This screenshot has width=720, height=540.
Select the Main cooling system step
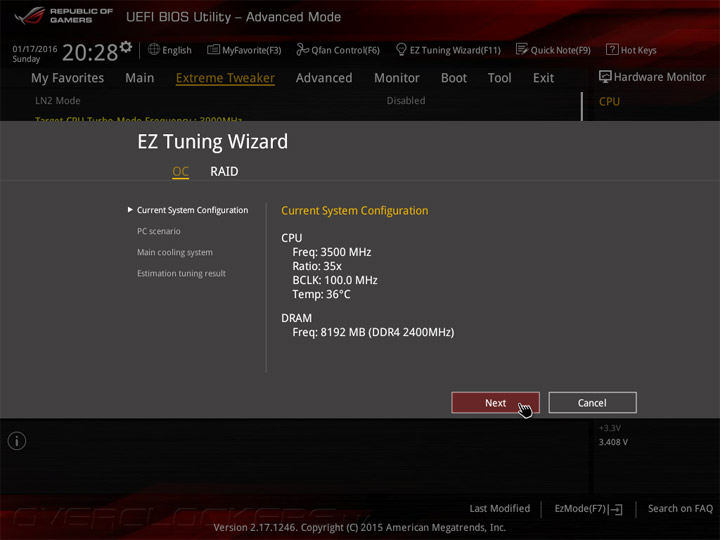[x=174, y=252]
